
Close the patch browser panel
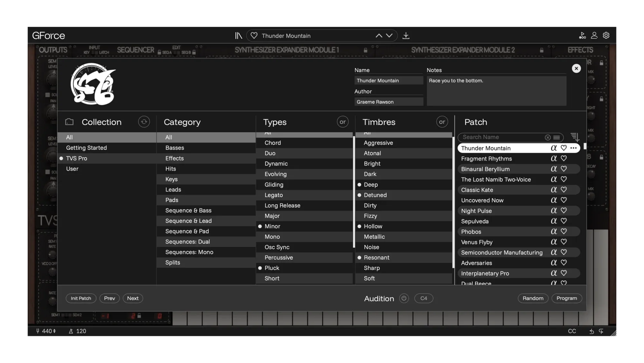(576, 68)
